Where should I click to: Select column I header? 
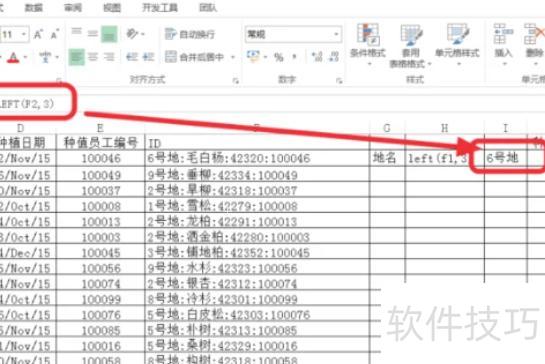[x=505, y=128]
